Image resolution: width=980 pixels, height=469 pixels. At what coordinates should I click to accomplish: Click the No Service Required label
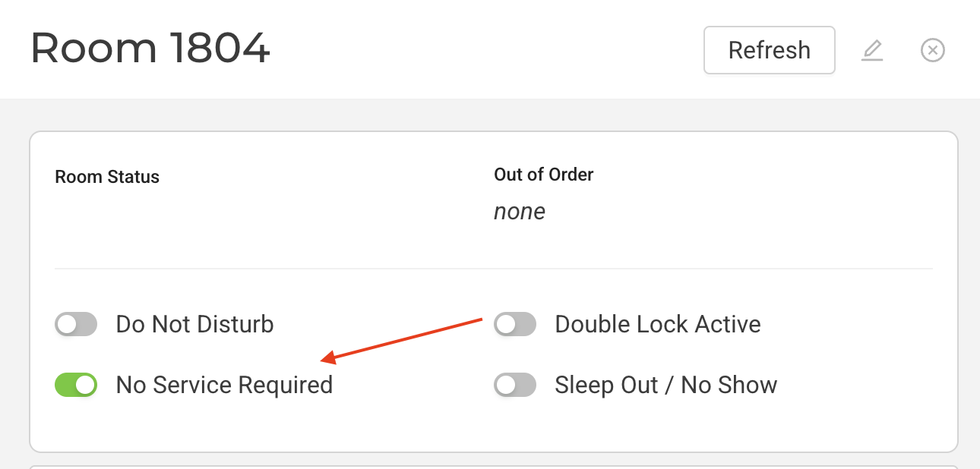(x=224, y=385)
